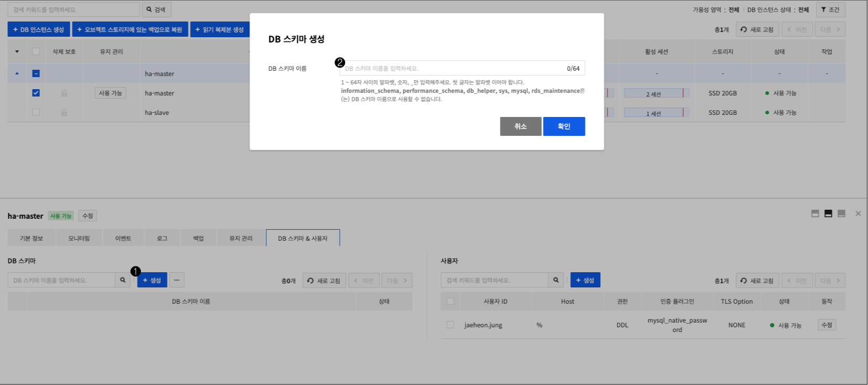Screen dimensions: 868x385
Task: Switch to the 기본 정보 tab
Action: 32,238
